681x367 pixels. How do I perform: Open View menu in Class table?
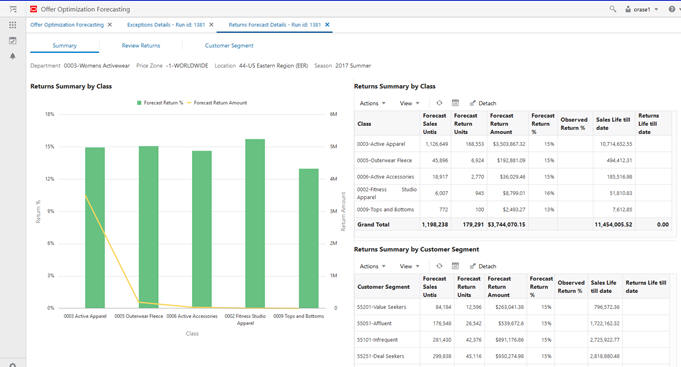coord(409,103)
